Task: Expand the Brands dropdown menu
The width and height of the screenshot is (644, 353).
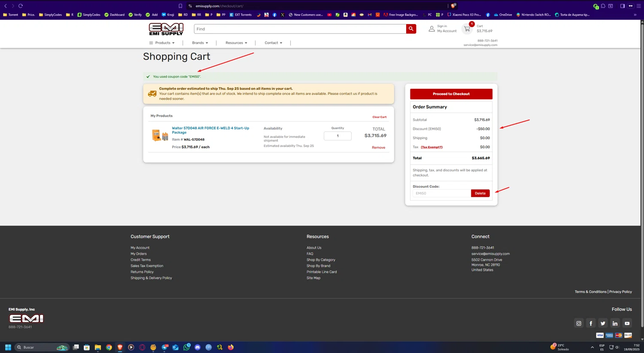Action: point(200,43)
